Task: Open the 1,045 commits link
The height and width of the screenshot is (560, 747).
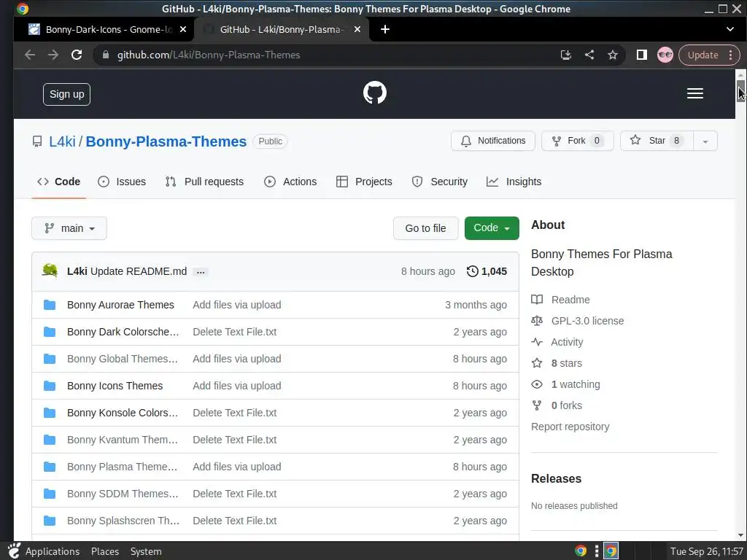Action: (x=487, y=271)
